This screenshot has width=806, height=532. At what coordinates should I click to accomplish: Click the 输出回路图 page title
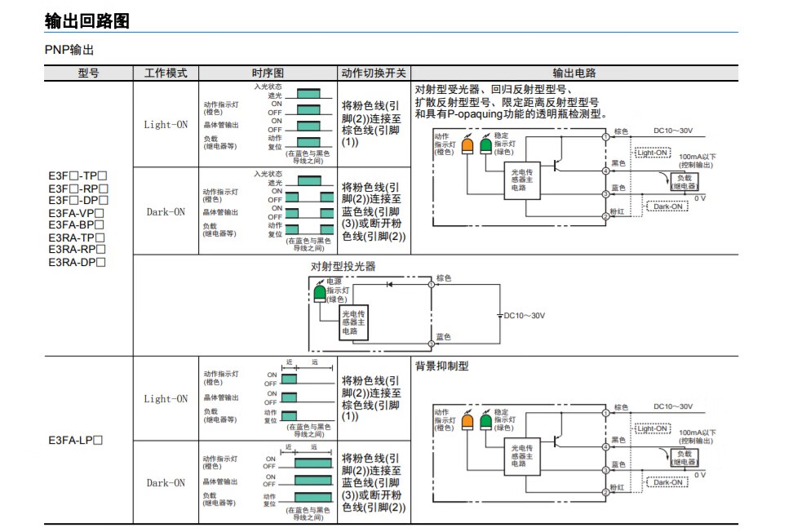point(87,21)
